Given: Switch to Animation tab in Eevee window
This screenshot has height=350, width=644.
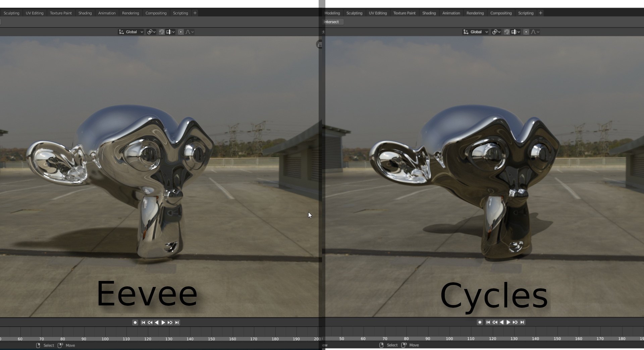Looking at the screenshot, I should click(107, 13).
